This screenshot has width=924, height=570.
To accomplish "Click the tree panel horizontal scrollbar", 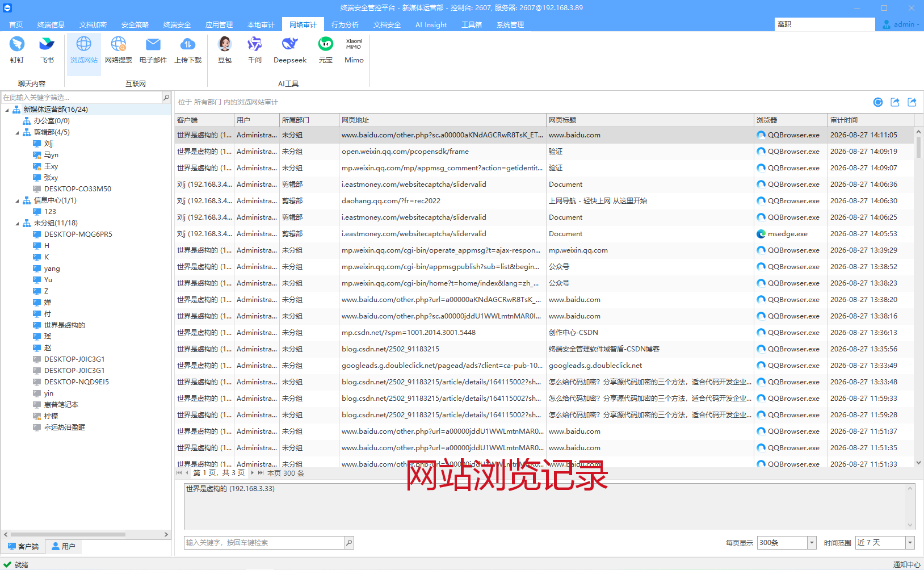I will click(x=68, y=534).
